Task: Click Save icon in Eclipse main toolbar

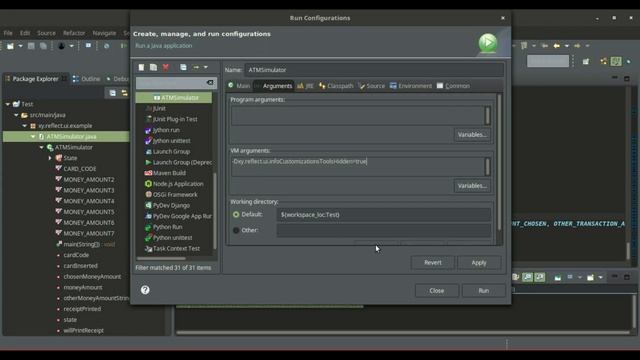Action: [31, 46]
